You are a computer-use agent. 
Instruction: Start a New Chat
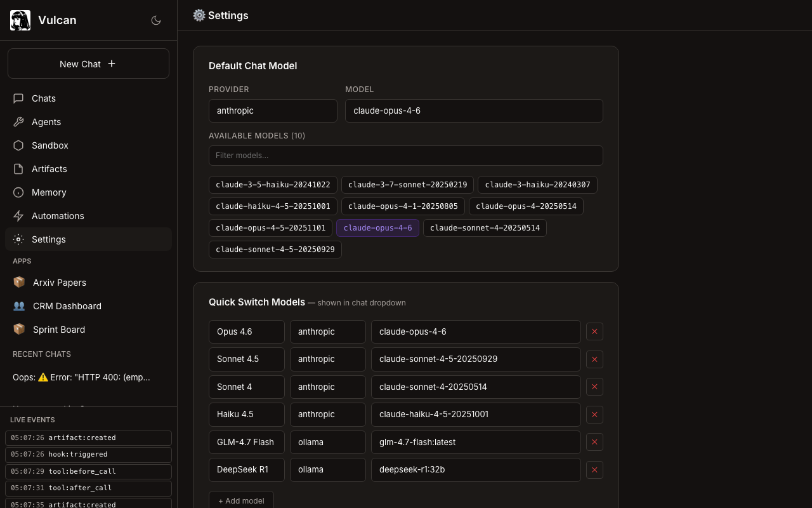88,63
